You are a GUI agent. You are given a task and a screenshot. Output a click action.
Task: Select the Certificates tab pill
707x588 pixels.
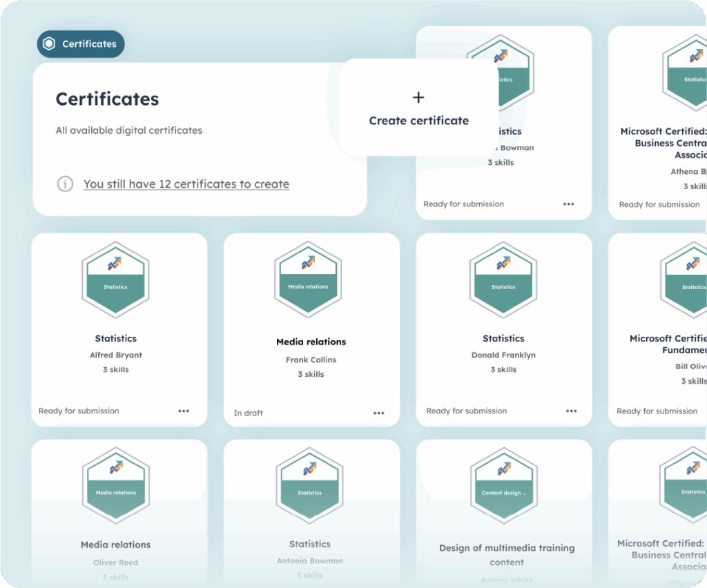pyautogui.click(x=81, y=44)
